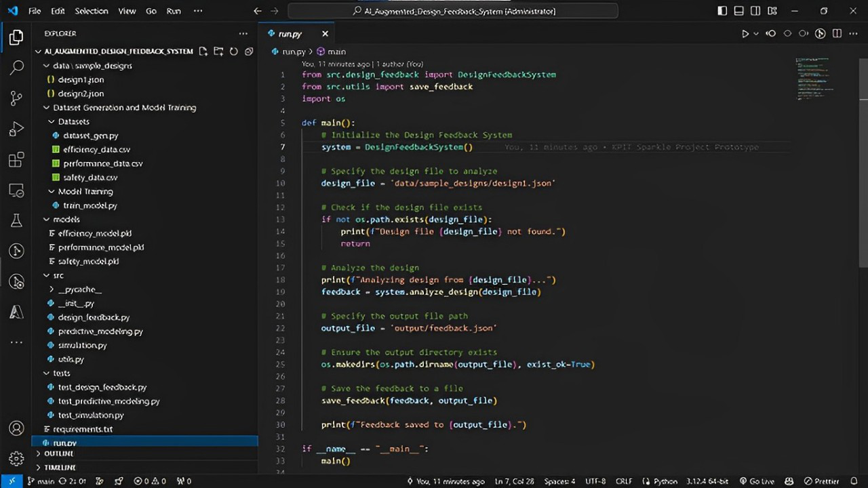This screenshot has height=488, width=868.
Task: Split the editor right
Action: point(837,33)
